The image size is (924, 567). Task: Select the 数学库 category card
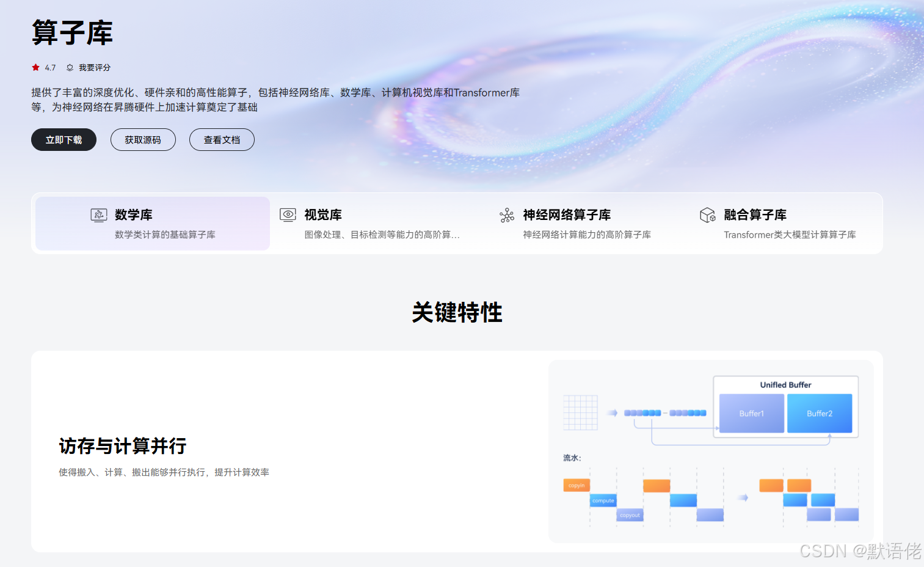[152, 223]
